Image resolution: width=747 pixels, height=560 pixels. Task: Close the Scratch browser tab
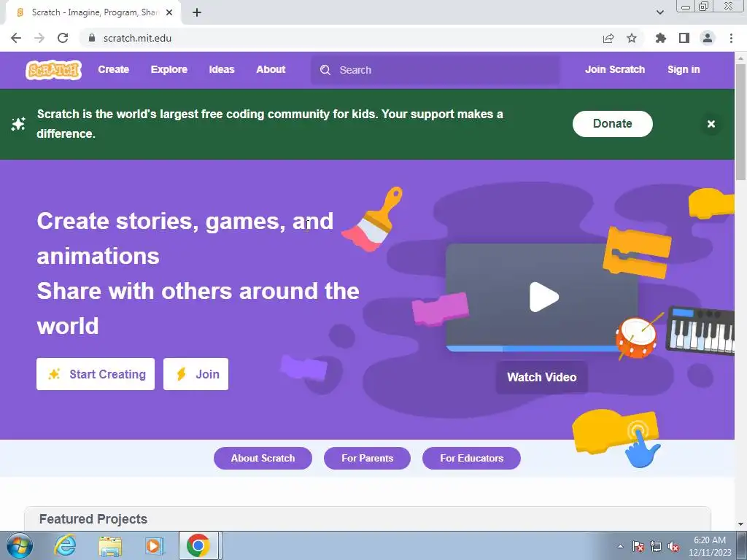169,12
